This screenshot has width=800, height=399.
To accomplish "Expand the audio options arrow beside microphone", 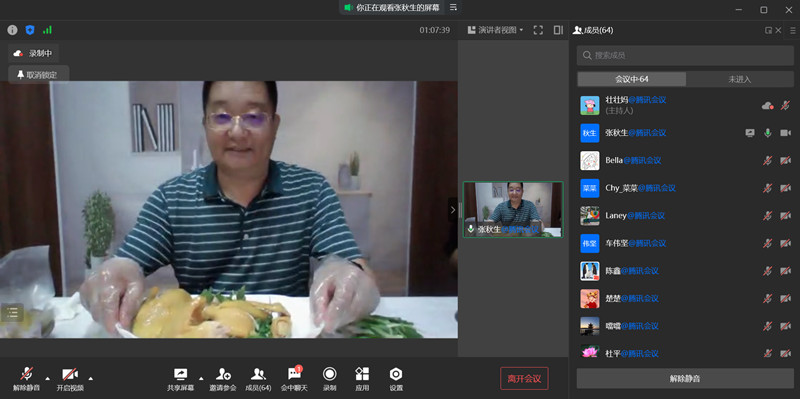I will pos(47,379).
